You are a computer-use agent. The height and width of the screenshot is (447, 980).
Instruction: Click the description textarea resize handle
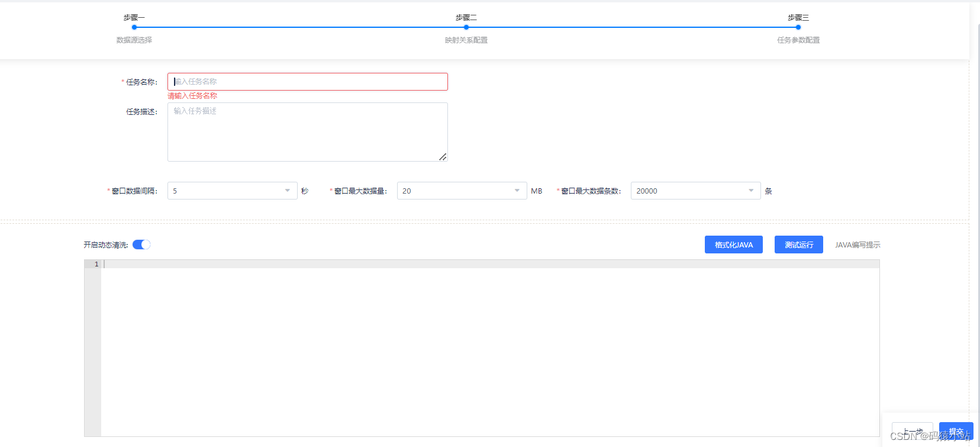click(x=443, y=157)
